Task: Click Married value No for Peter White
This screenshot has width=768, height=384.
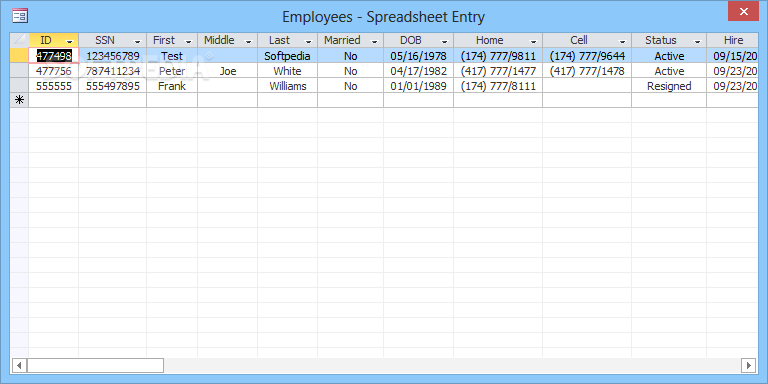Action: [x=351, y=71]
